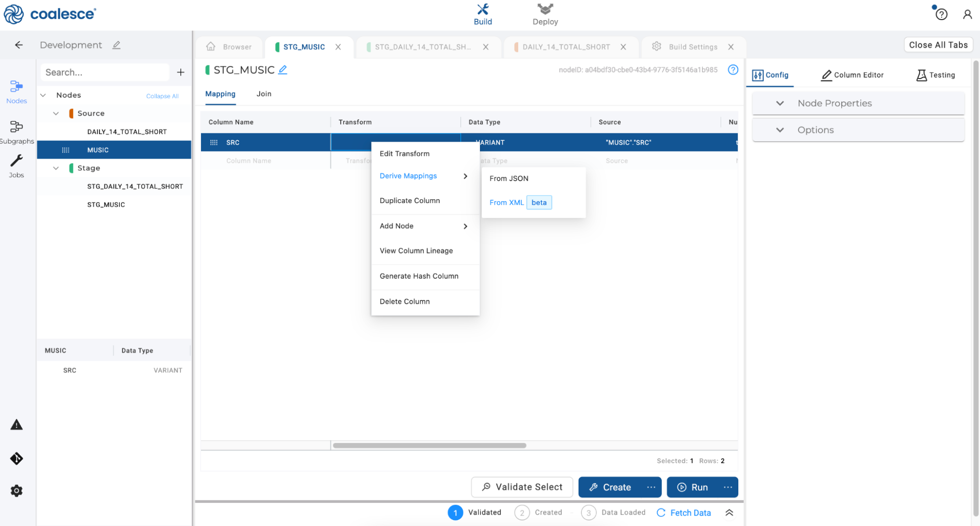Switch to the Join tab

[x=263, y=94]
